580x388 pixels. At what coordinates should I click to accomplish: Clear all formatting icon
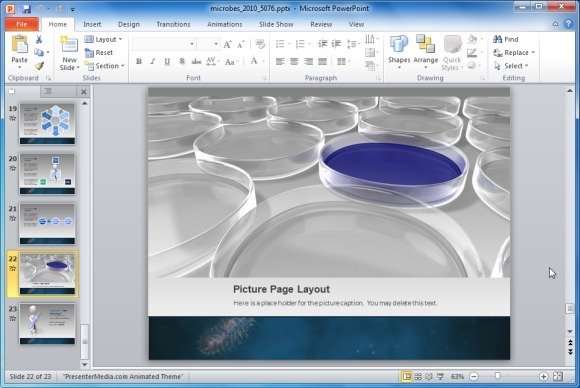tap(260, 44)
